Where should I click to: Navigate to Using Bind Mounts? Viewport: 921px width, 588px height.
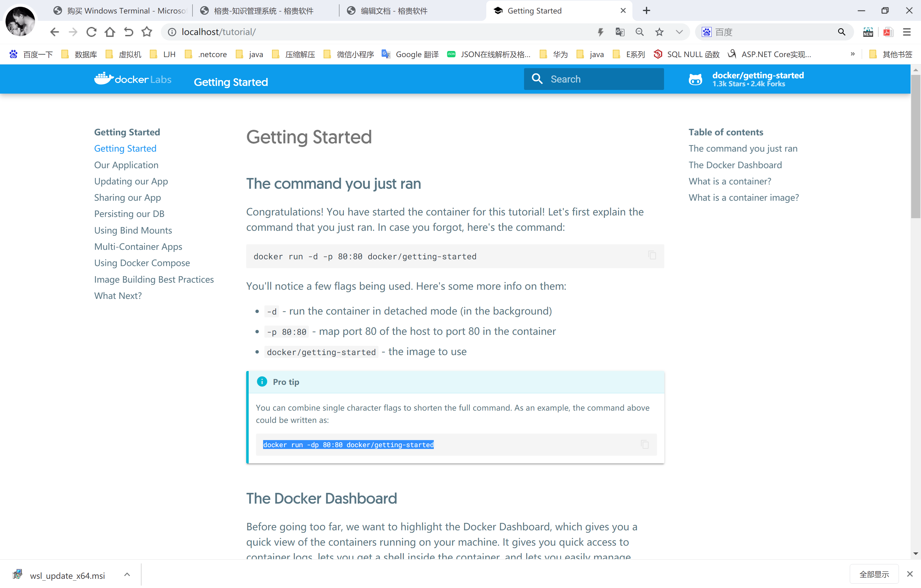point(133,230)
